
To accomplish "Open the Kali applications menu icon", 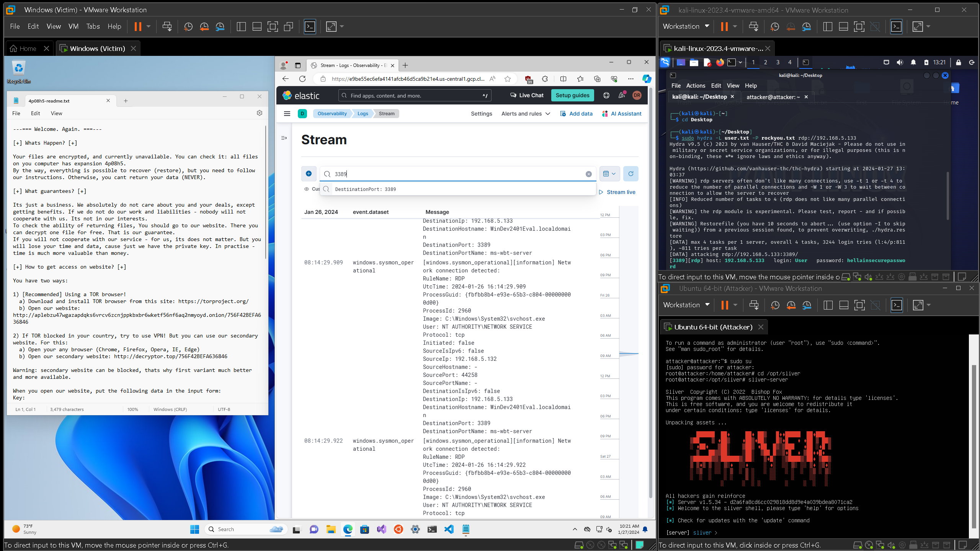I will coord(665,62).
